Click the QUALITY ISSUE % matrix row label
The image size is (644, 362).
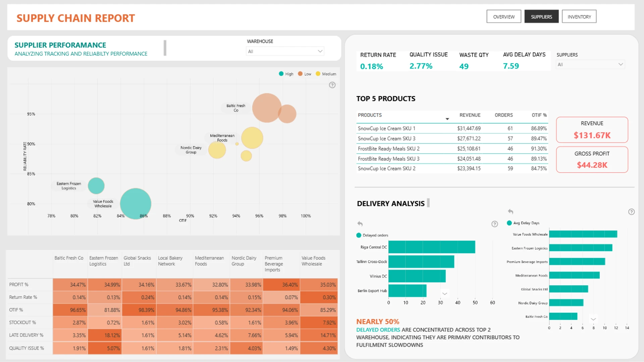coord(26,348)
